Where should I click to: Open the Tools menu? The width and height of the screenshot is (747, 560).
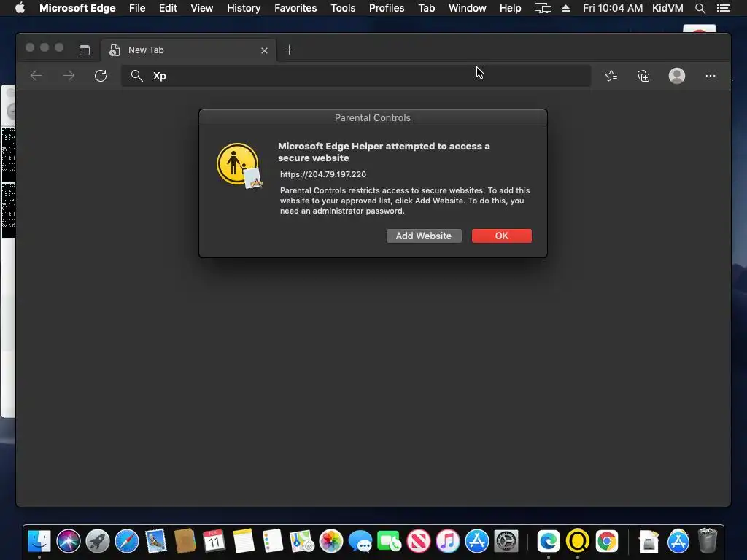[x=343, y=8]
